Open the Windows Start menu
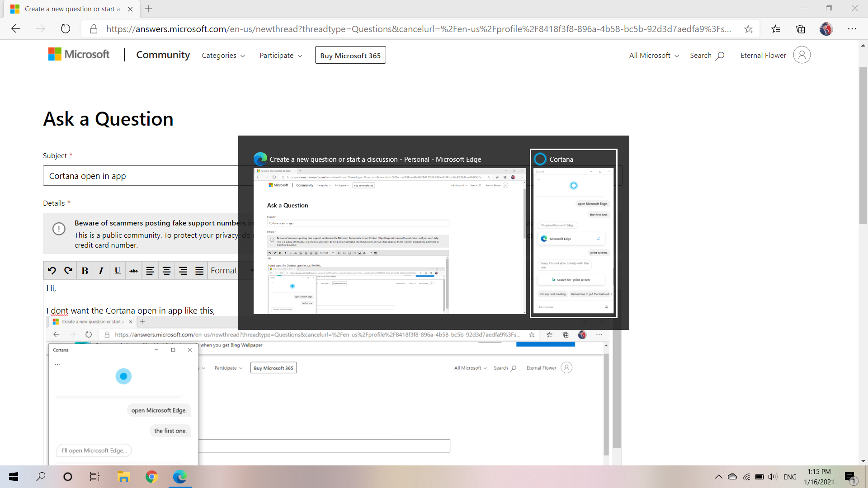 tap(14, 477)
